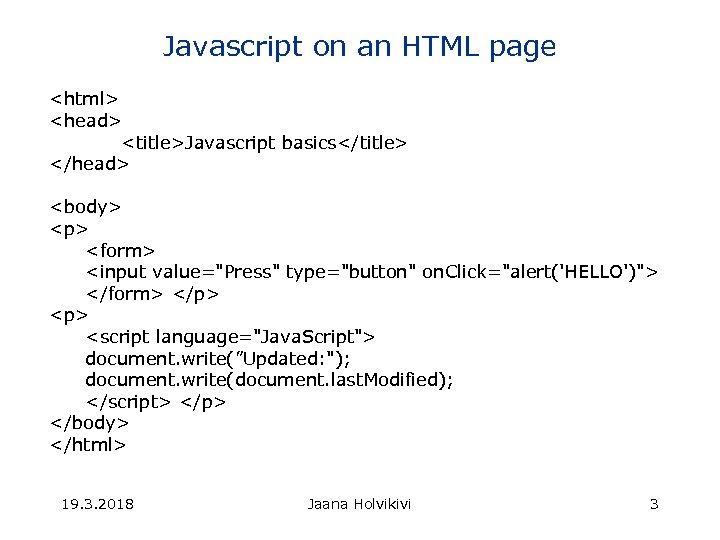The height and width of the screenshot is (540, 720).
Task: Click the closing </body> tag line
Action: [x=90, y=423]
